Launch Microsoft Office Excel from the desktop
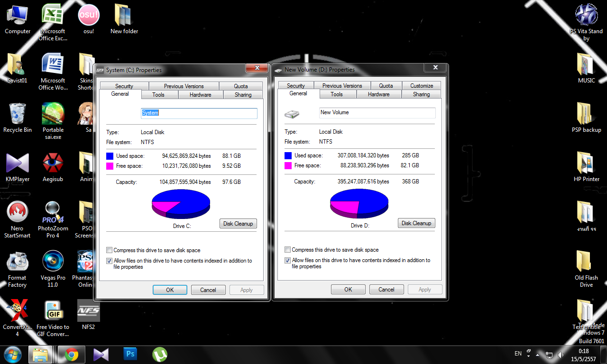Screen dimensions: 607x364 (x=53, y=22)
